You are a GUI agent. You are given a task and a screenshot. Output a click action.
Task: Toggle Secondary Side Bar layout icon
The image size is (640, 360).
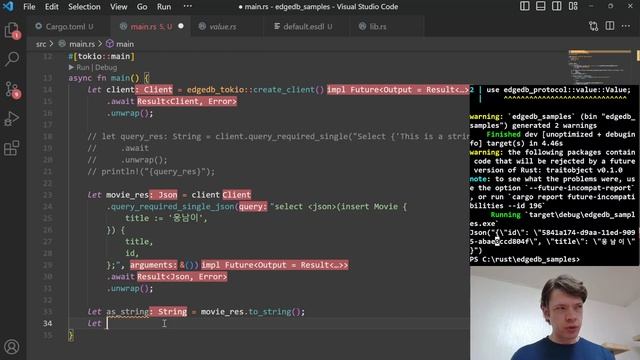(x=556, y=6)
